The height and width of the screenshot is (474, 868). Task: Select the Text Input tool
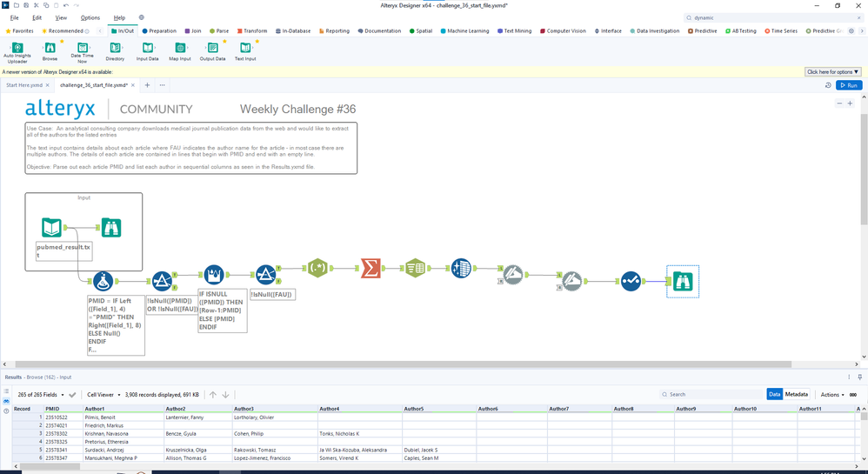coord(245,51)
